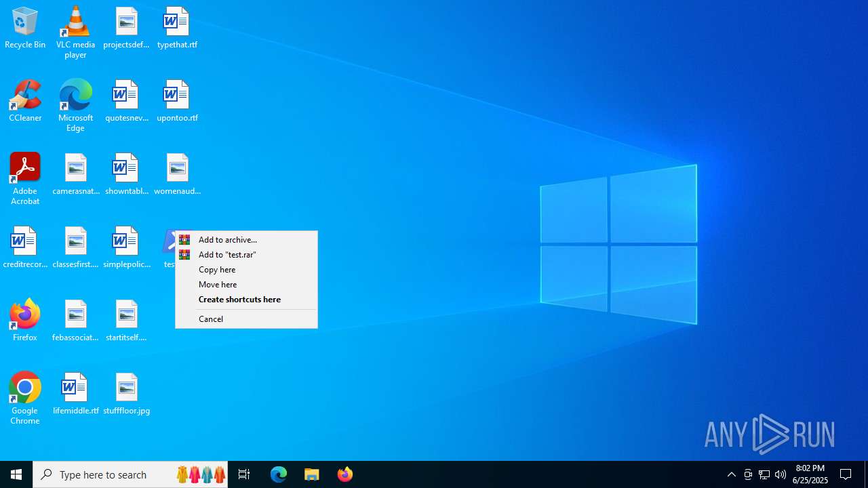Select Google Chrome desktop shortcut
Screen dimensions: 868x488
coord(25,398)
